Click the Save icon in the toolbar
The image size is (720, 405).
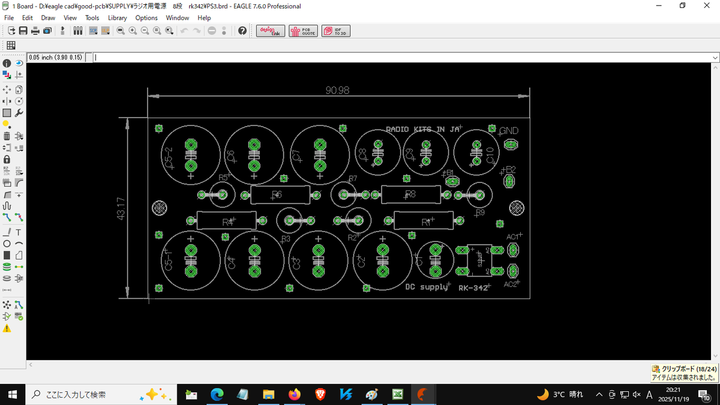(x=22, y=31)
